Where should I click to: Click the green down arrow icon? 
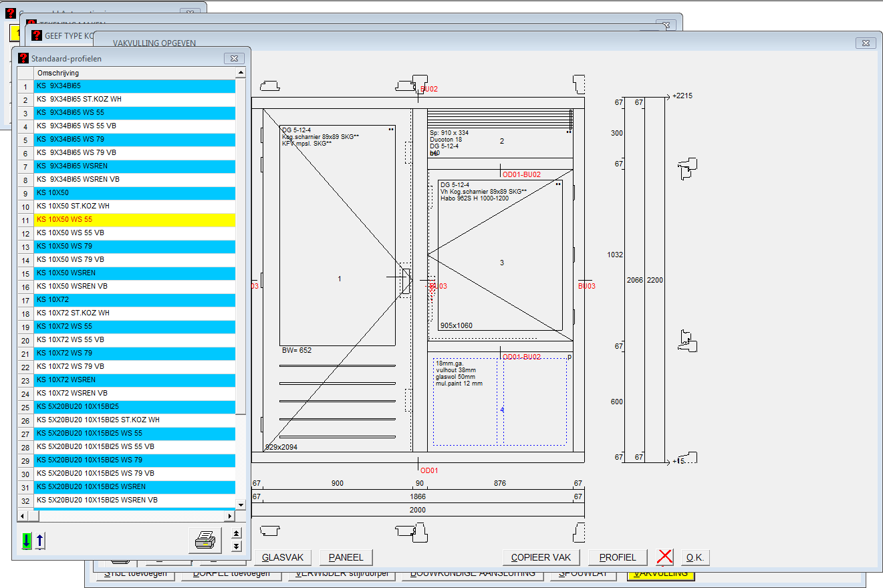pos(26,541)
